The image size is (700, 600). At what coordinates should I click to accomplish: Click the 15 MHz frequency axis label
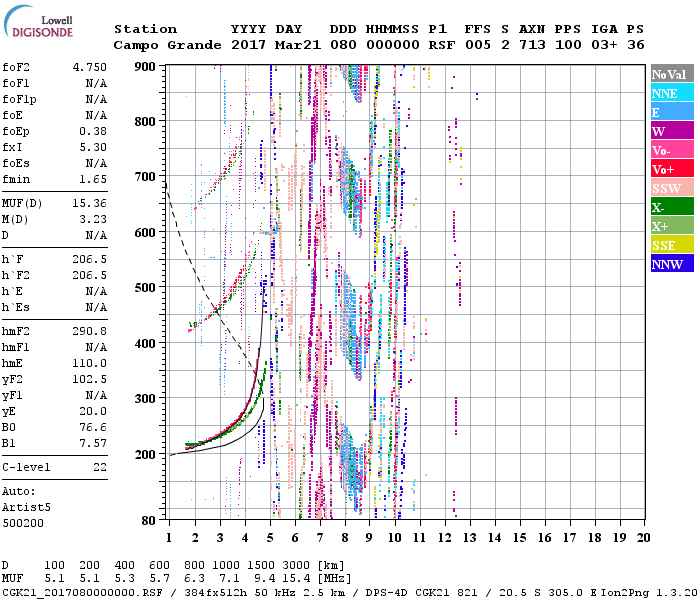point(520,538)
